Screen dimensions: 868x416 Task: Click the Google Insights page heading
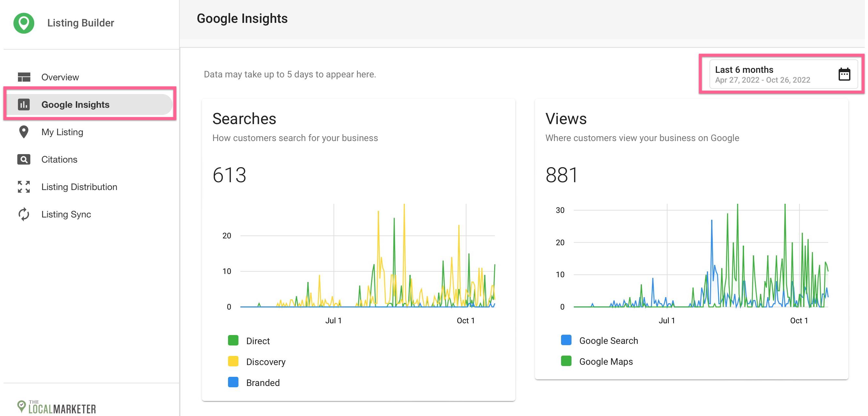click(242, 19)
